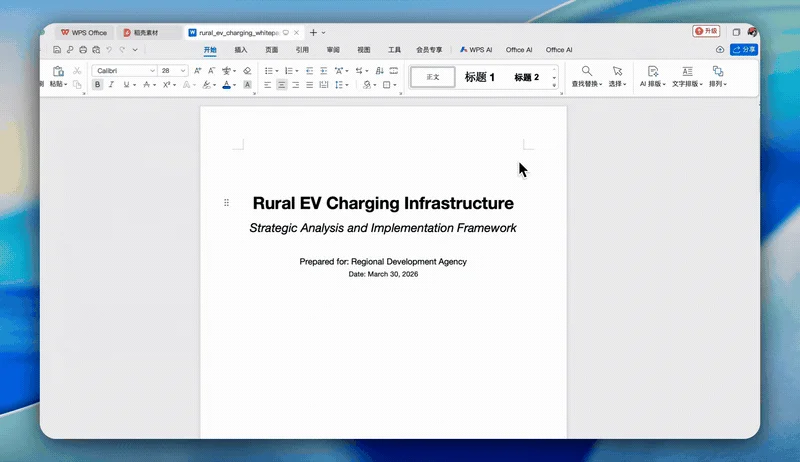Add a new tab with plus icon

point(313,32)
